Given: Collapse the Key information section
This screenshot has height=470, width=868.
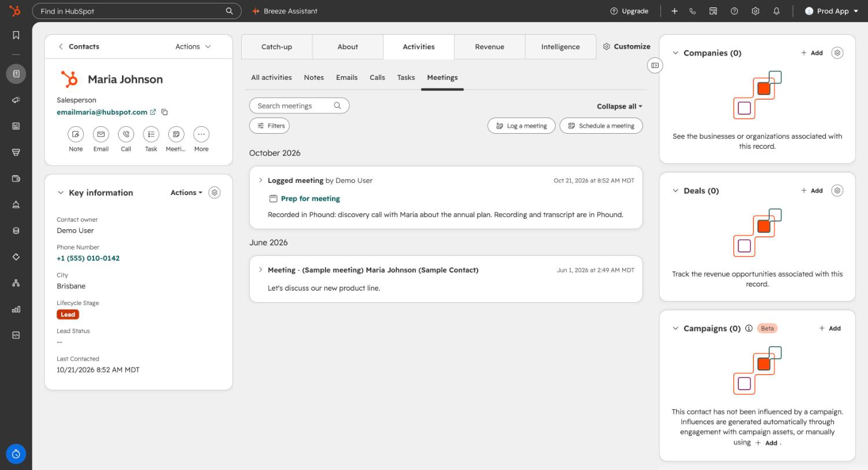Looking at the screenshot, I should (x=60, y=193).
